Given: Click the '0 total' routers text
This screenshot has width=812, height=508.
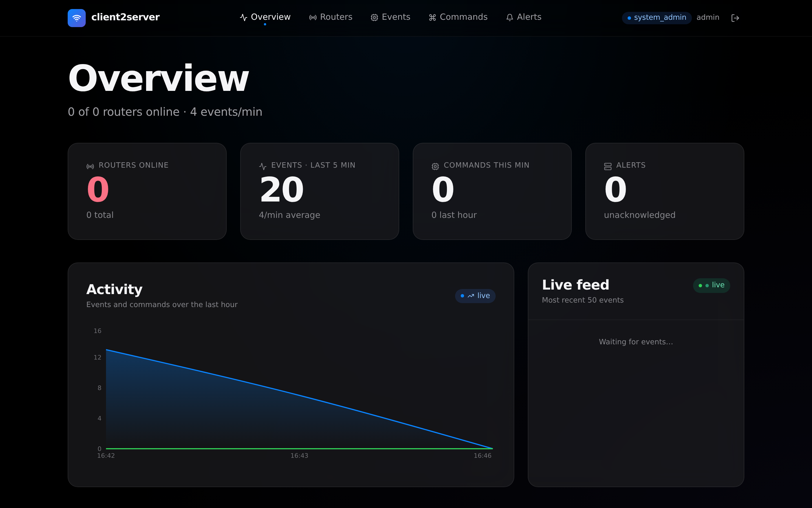Looking at the screenshot, I should [100, 215].
